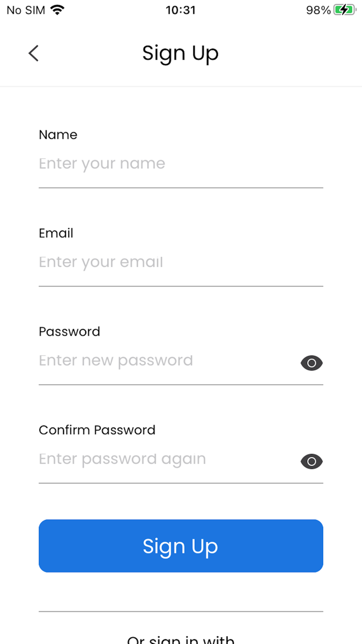This screenshot has width=362, height=644.
Task: Click the "Enter your email" input
Action: coord(171,262)
